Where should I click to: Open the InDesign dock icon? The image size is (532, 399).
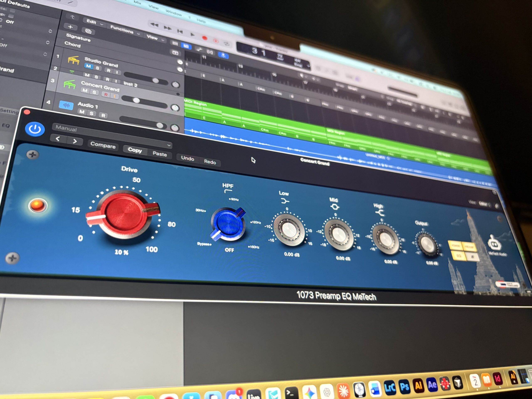(x=498, y=379)
